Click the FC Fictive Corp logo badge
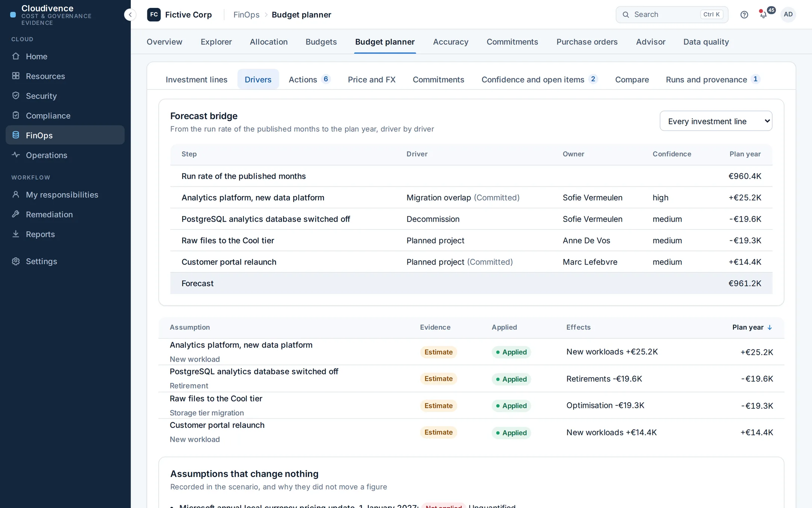Image resolution: width=812 pixels, height=508 pixels. click(x=154, y=15)
